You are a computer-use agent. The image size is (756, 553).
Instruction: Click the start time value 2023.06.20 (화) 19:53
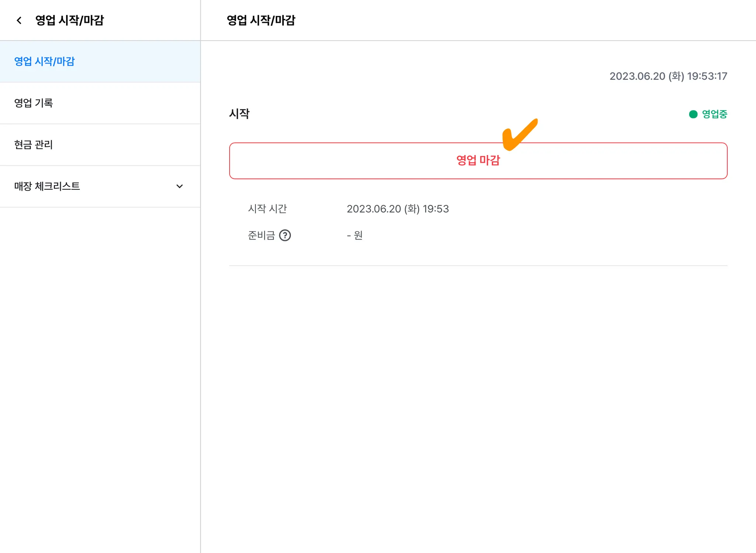click(x=398, y=209)
